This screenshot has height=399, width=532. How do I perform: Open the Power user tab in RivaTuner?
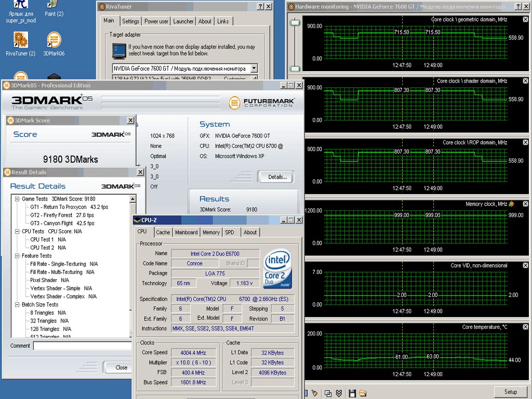click(156, 21)
